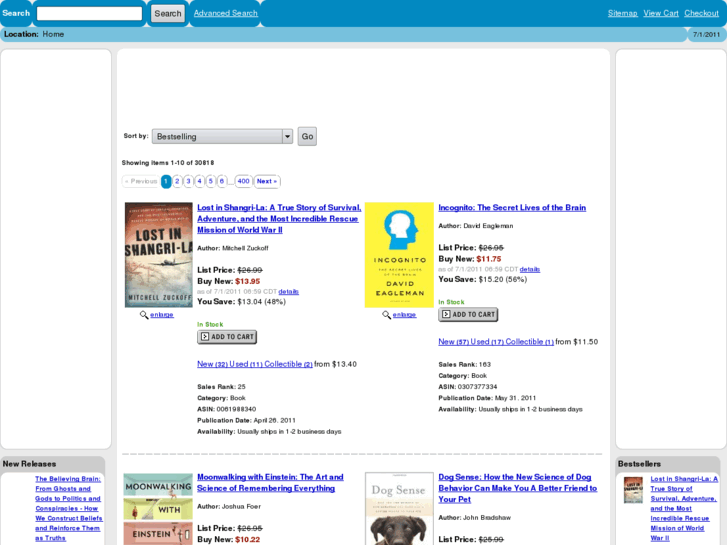Open the Sitemap link
Screen dimensions: 727x545
pos(623,13)
